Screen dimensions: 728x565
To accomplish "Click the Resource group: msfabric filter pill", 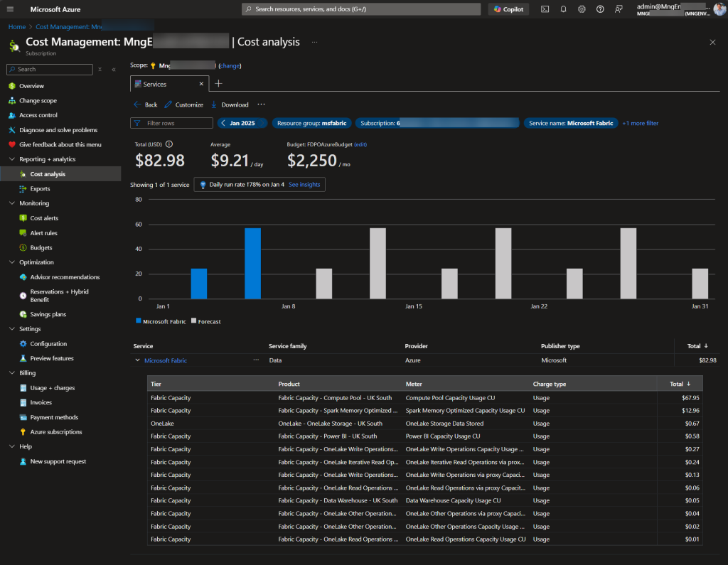I will [x=311, y=123].
